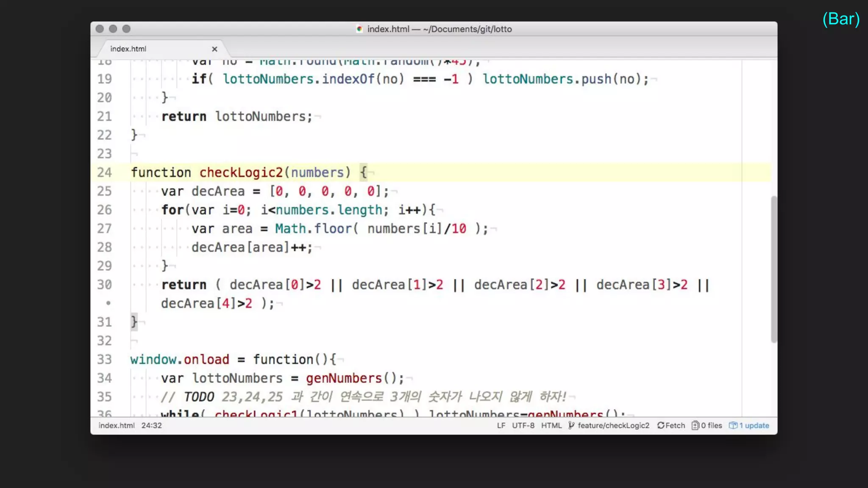Image resolution: width=868 pixels, height=488 pixels.
Task: Click the git Fetch sync icon
Action: pos(660,425)
